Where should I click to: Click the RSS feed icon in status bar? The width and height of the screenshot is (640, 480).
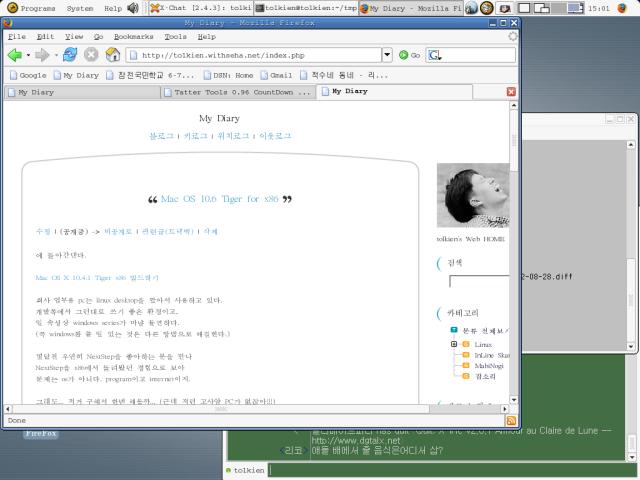click(511, 420)
